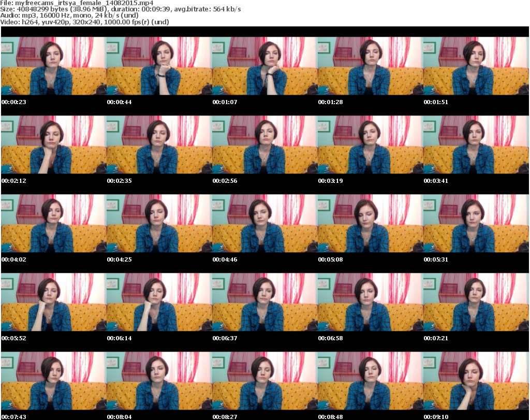The width and height of the screenshot is (530, 420).
Task: Select the thumbnail at timestamp 00:02:35
Action: (x=159, y=144)
